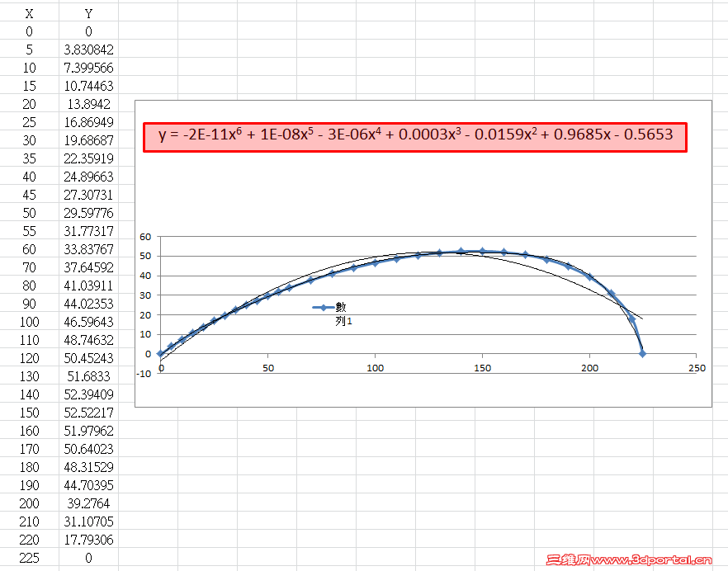Click the first data marker at origin
The image size is (728, 571).
click(161, 354)
